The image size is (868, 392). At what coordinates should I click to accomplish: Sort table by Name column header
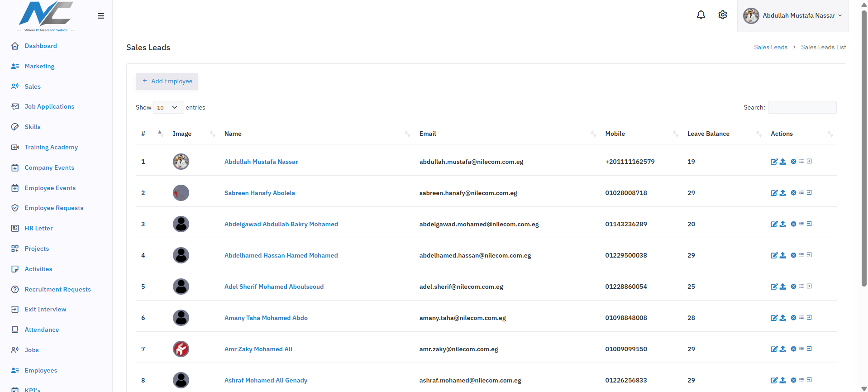(x=316, y=134)
